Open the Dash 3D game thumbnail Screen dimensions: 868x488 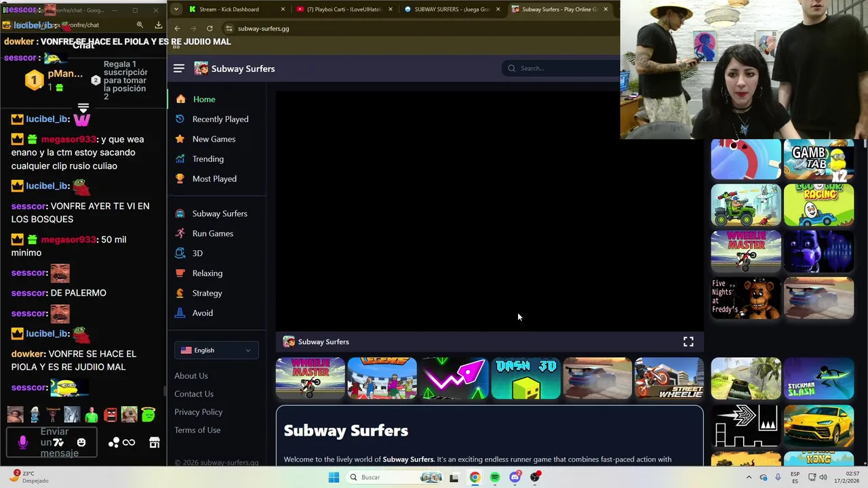(526, 378)
